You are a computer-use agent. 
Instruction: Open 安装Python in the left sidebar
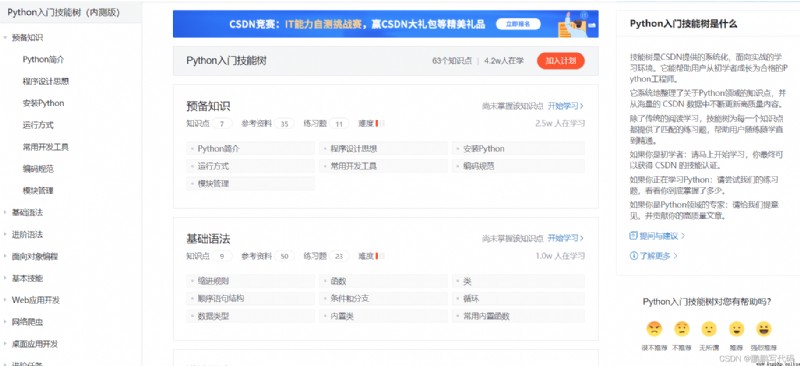tap(43, 103)
